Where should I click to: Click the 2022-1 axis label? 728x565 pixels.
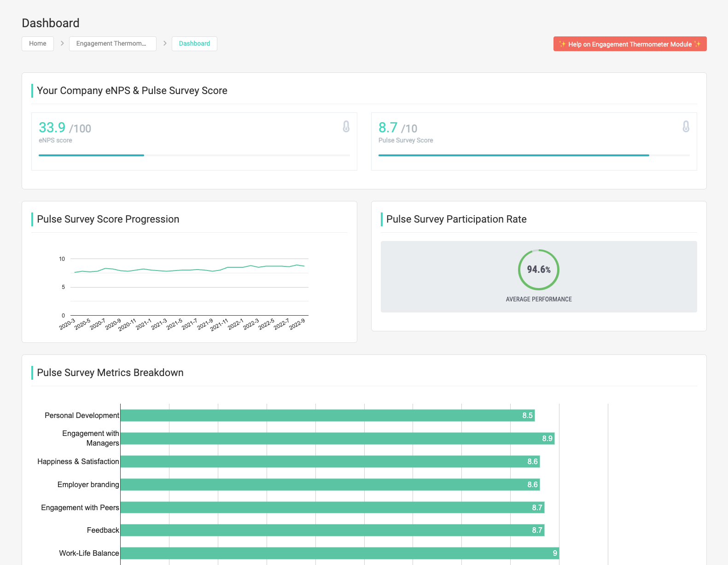pos(236,324)
